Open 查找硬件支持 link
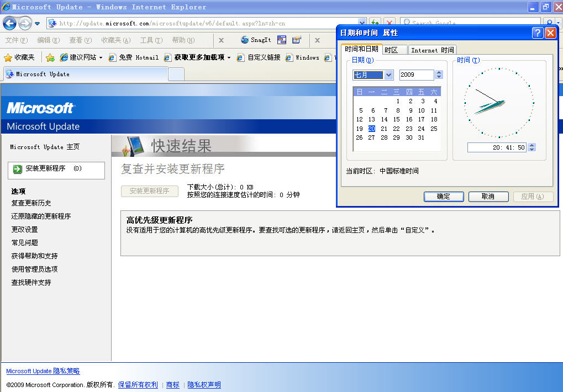 31,283
